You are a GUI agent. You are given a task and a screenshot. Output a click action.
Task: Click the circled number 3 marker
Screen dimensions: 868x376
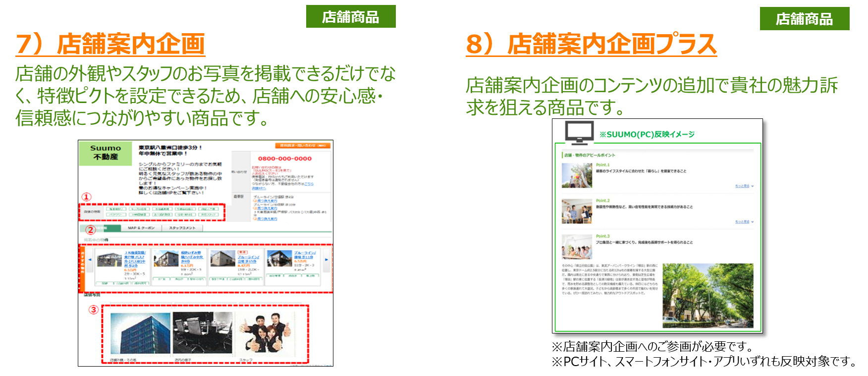[x=93, y=310]
